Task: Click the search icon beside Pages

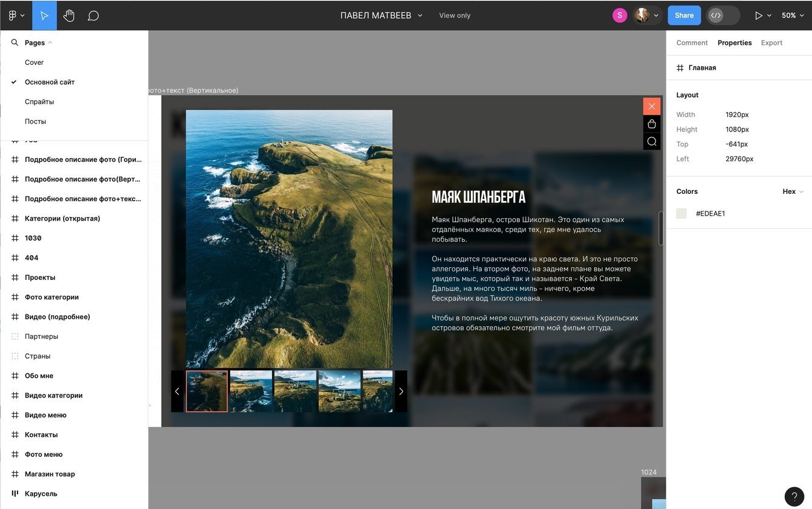Action: pyautogui.click(x=15, y=42)
